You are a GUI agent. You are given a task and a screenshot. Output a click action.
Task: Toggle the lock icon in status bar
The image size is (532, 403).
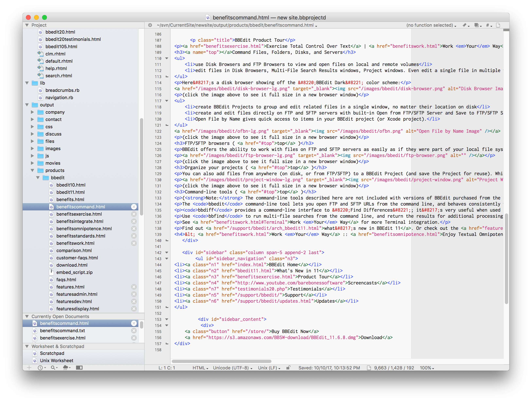288,368
